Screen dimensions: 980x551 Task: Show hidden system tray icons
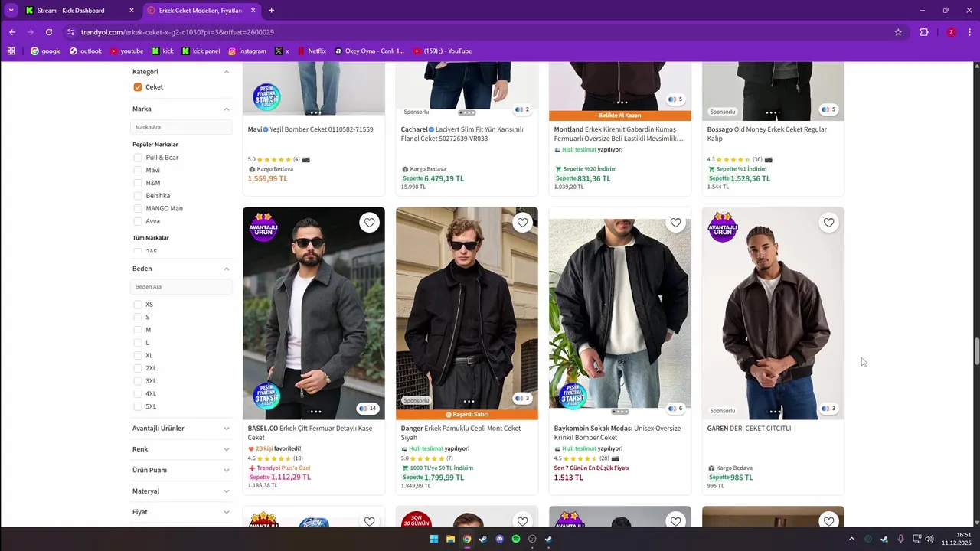coord(851,539)
